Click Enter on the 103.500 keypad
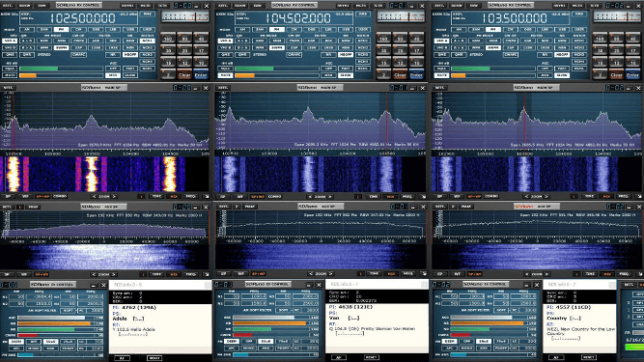 pyautogui.click(x=633, y=75)
